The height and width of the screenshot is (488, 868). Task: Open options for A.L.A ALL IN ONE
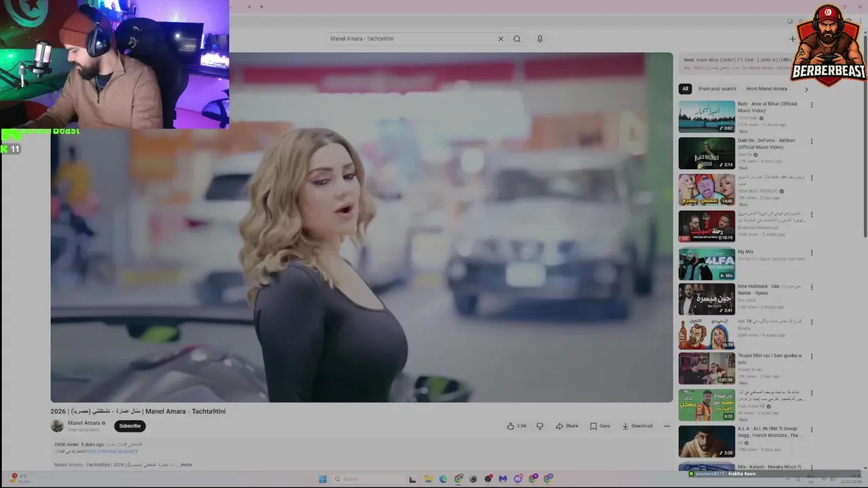[x=811, y=430]
